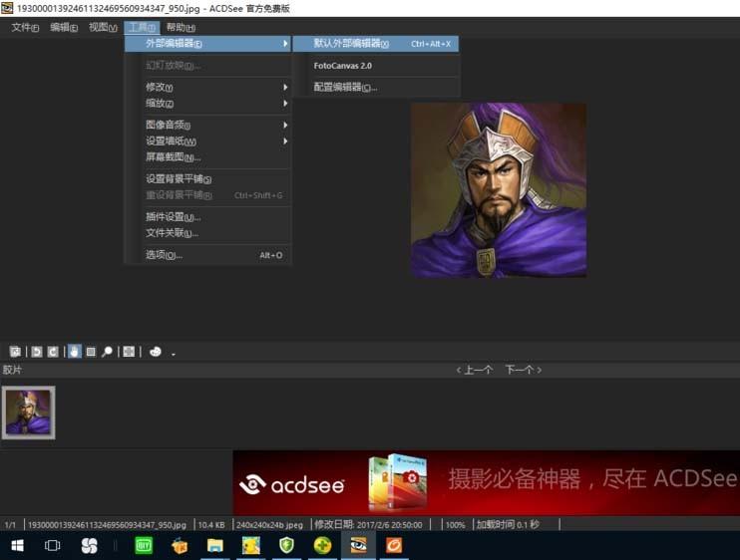
Task: Select 设置背景平铺 menu item
Action: tap(207, 178)
